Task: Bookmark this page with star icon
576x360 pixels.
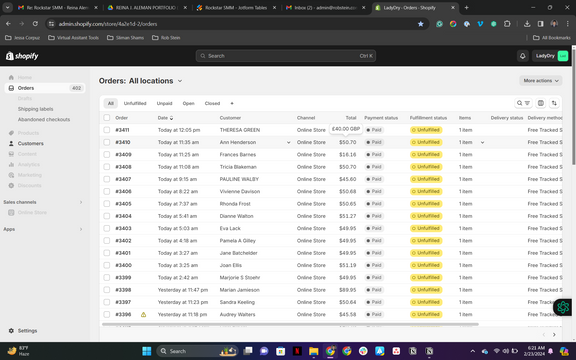Action: [420, 24]
